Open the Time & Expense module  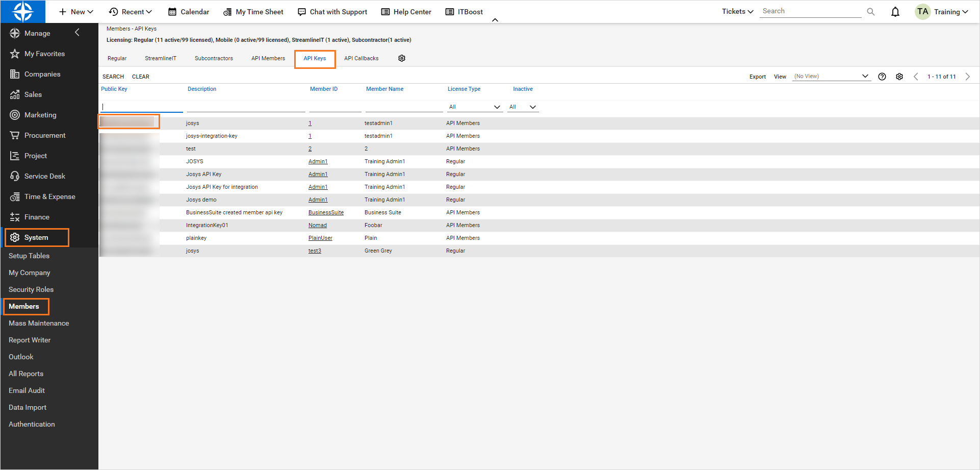click(50, 196)
